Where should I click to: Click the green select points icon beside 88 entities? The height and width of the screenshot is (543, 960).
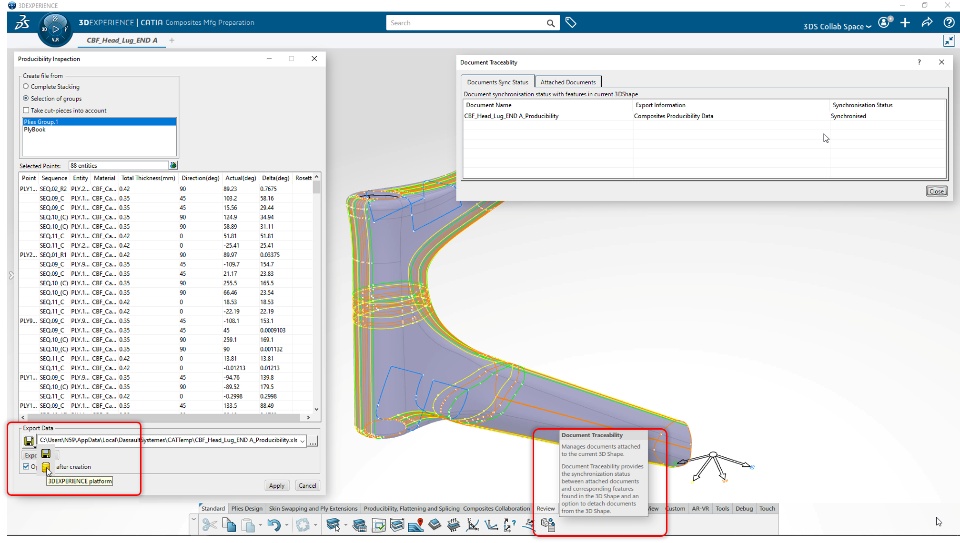pyautogui.click(x=173, y=165)
